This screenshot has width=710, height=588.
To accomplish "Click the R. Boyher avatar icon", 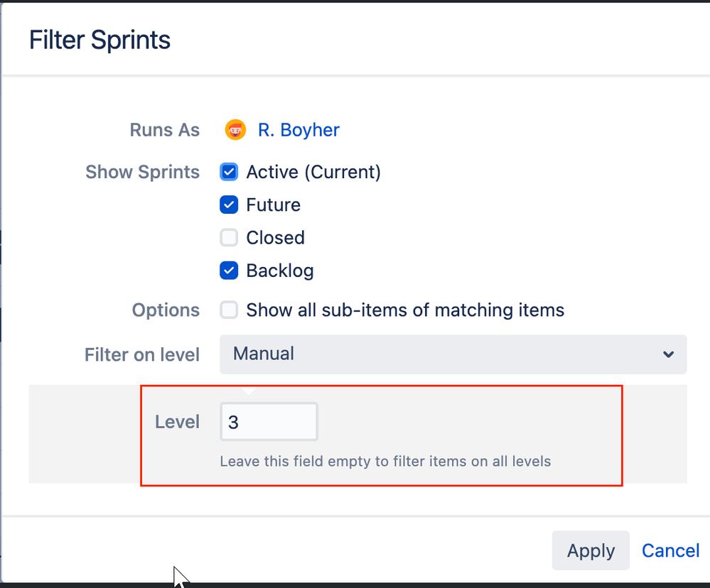I will (x=235, y=130).
